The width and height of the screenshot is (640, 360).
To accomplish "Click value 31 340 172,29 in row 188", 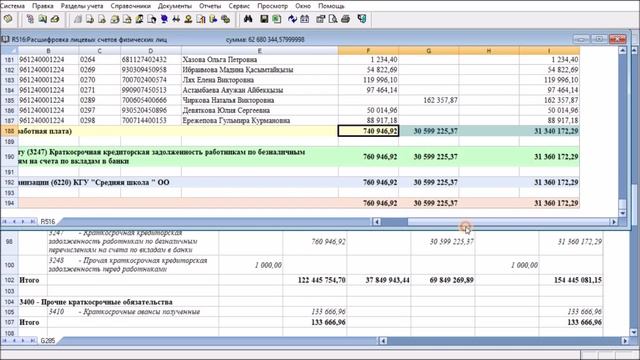I will pyautogui.click(x=556, y=131).
